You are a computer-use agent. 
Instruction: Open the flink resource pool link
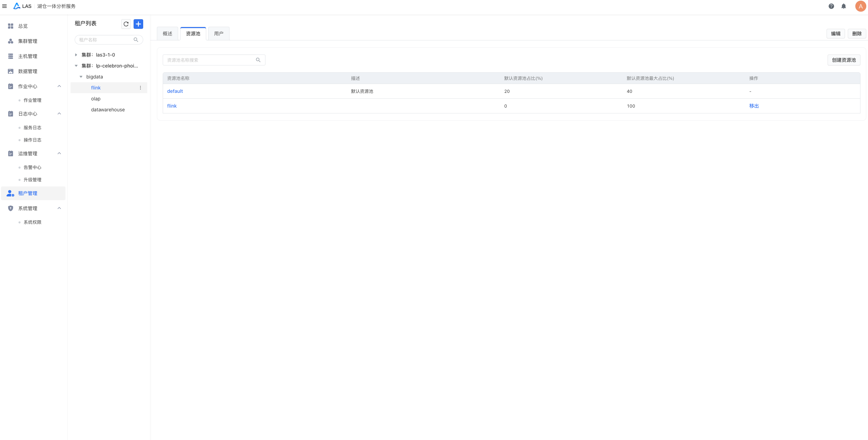click(x=172, y=106)
